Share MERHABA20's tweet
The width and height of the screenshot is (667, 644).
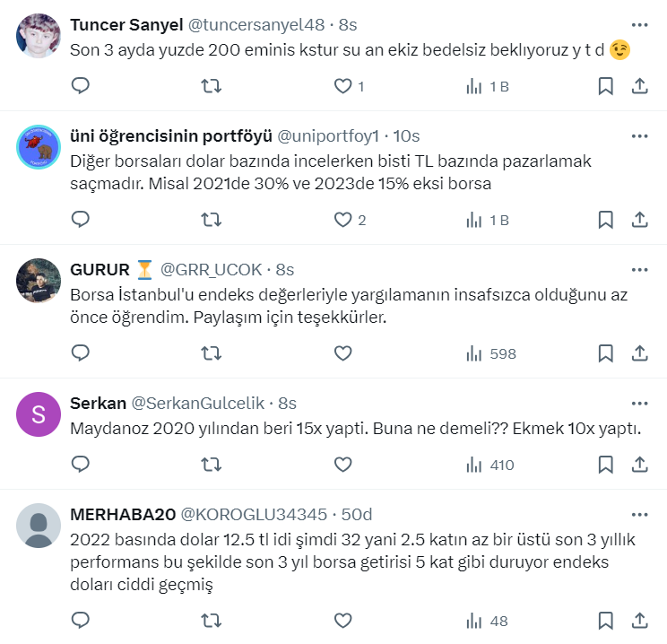pos(640,620)
